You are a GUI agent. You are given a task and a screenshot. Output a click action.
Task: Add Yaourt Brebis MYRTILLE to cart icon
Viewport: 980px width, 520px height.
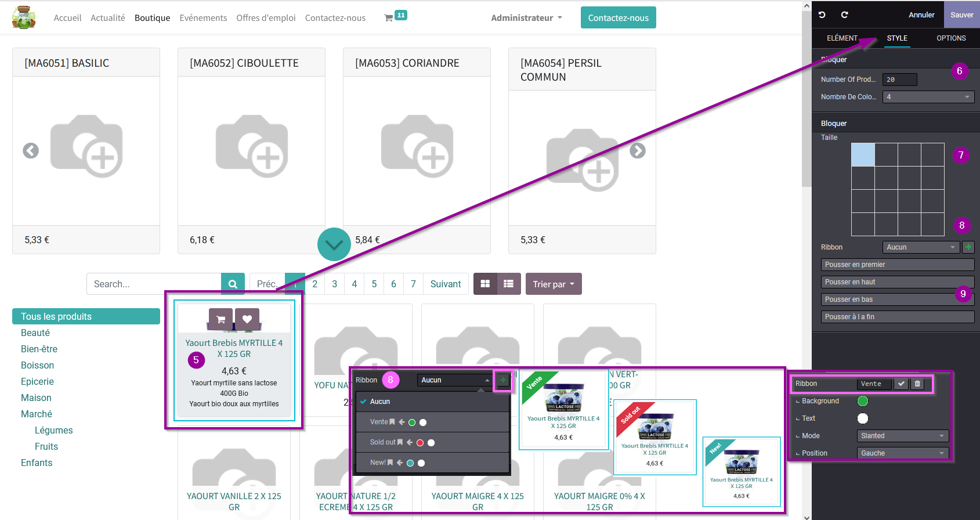(220, 319)
